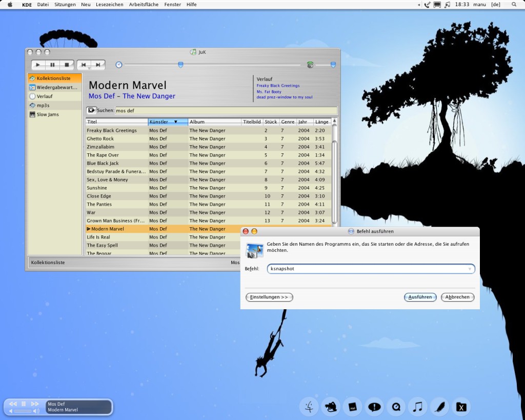Sort by the Titel column header

(x=116, y=122)
